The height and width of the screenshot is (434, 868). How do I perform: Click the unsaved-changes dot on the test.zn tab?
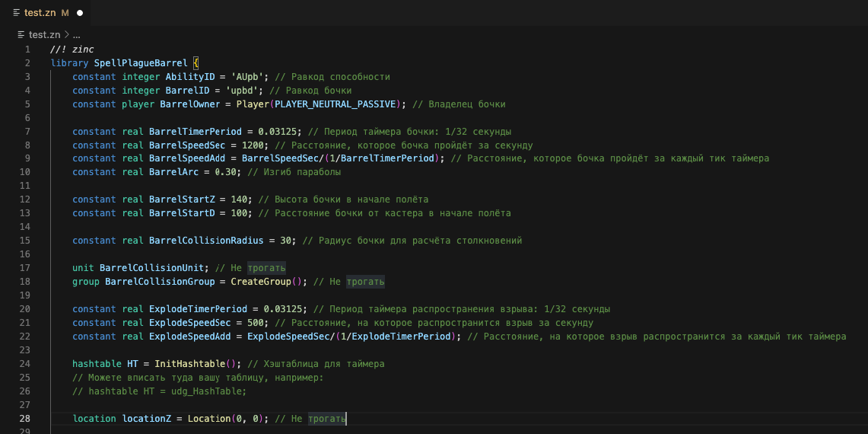[80, 13]
